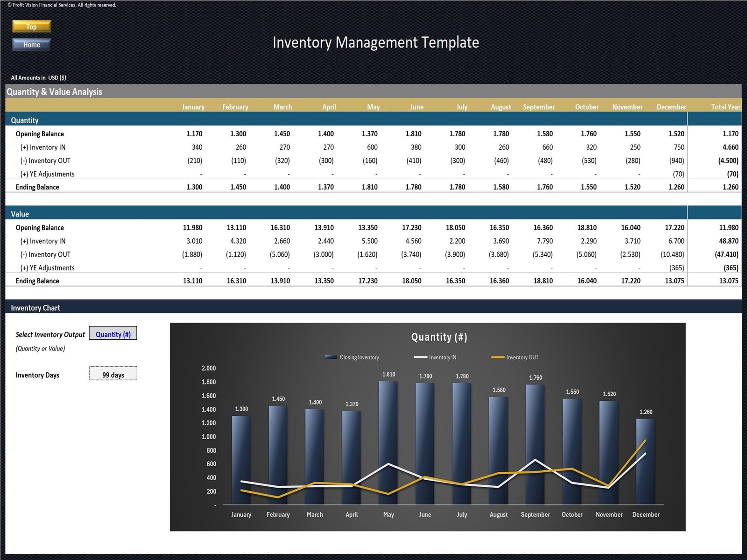Open the Select Inventory Output dropdown
Screen dimensions: 747x560
pyautogui.click(x=113, y=333)
